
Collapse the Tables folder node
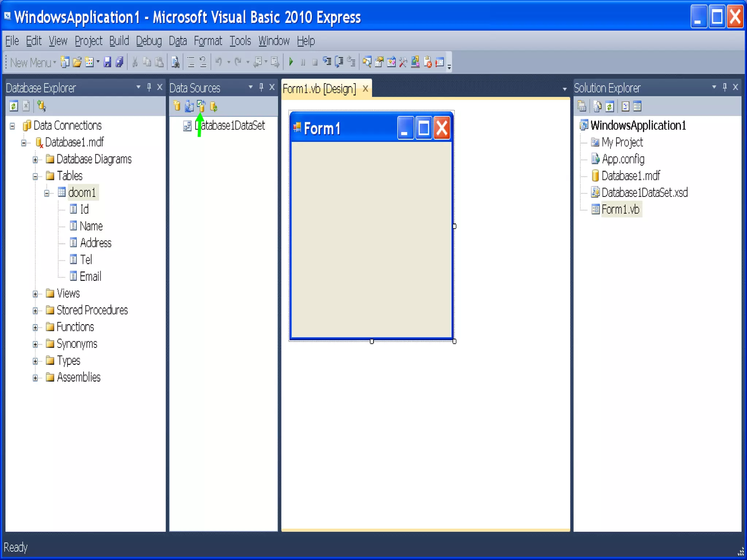pyautogui.click(x=35, y=176)
